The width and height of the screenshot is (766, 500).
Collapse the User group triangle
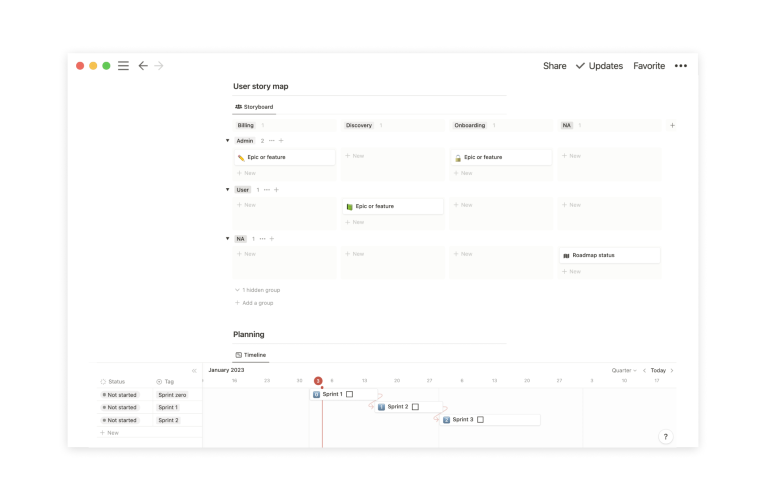pos(227,190)
